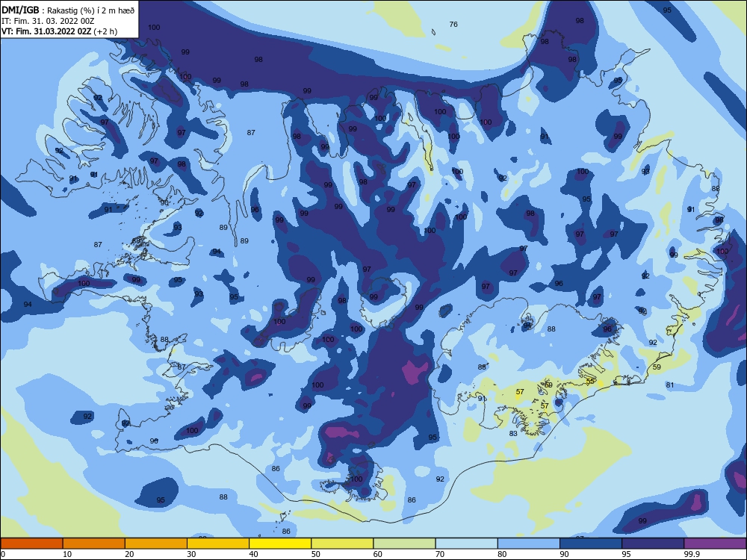Click the '83' humidity value on the map
This screenshot has width=747, height=560.
[x=513, y=433]
